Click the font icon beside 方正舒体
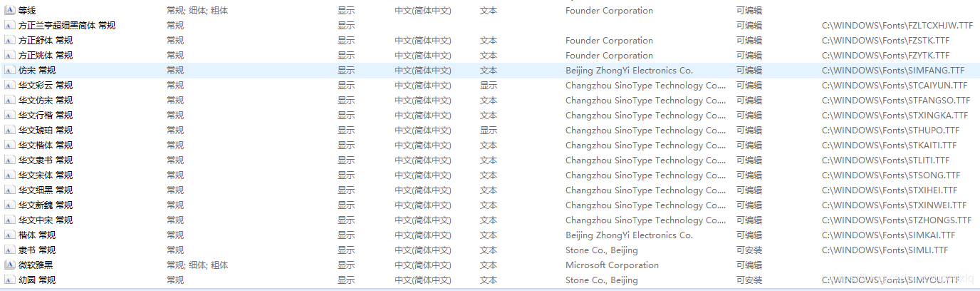The image size is (980, 291). coord(9,41)
